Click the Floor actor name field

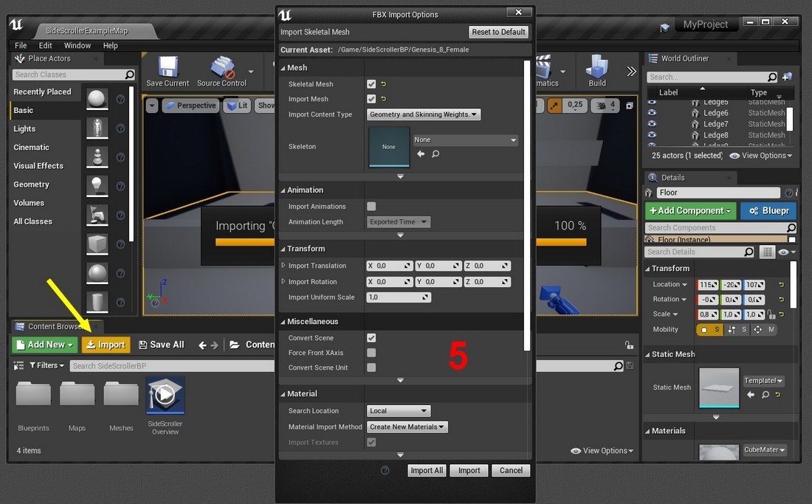click(x=718, y=193)
